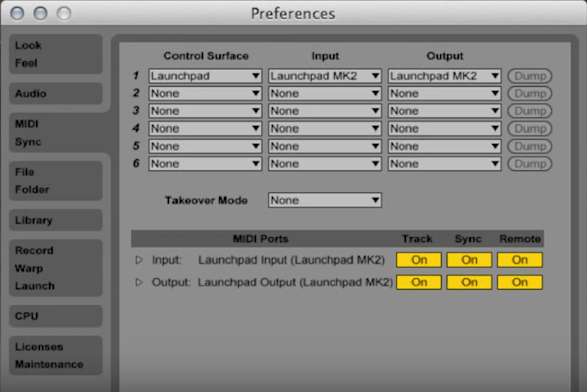Zoom the Preferences window with third title button

tap(64, 13)
